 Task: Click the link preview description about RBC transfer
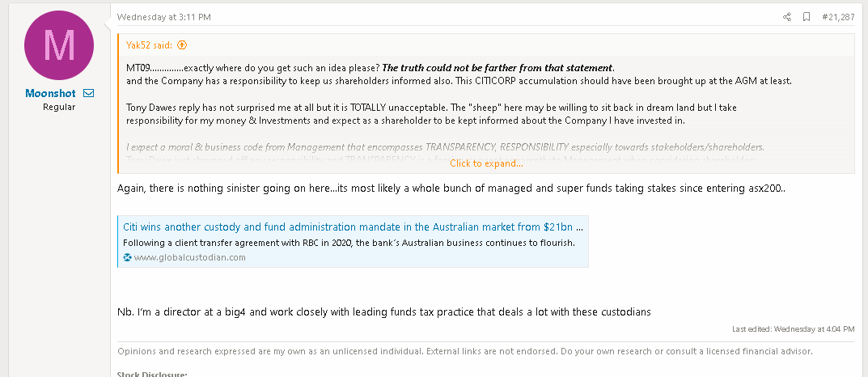coord(349,243)
